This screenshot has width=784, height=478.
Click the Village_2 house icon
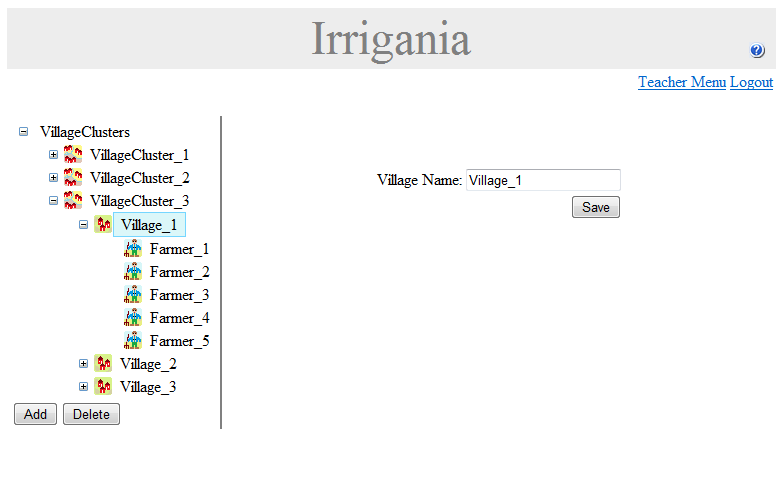click(x=103, y=364)
